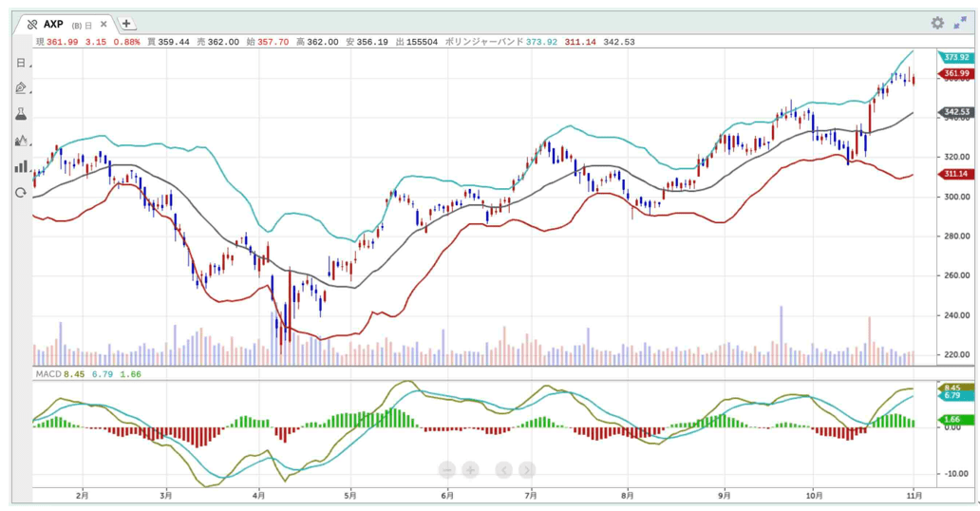980x511 pixels.
Task: Select the AXP chart tab
Action: click(x=57, y=24)
